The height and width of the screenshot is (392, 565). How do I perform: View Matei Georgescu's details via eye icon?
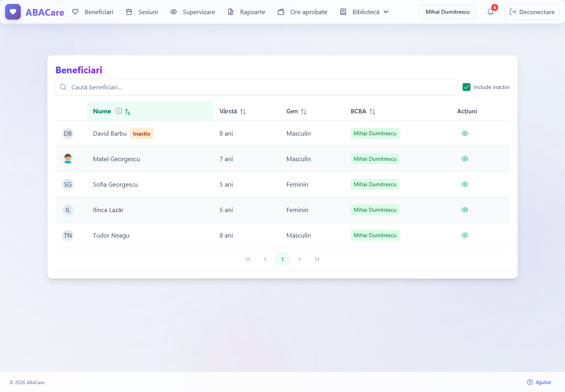(x=465, y=159)
